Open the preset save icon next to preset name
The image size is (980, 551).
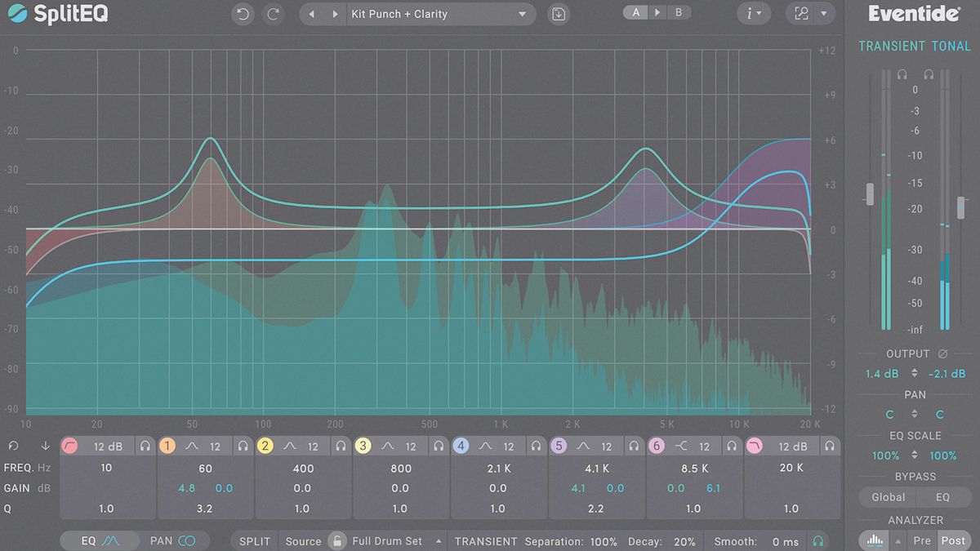click(558, 14)
